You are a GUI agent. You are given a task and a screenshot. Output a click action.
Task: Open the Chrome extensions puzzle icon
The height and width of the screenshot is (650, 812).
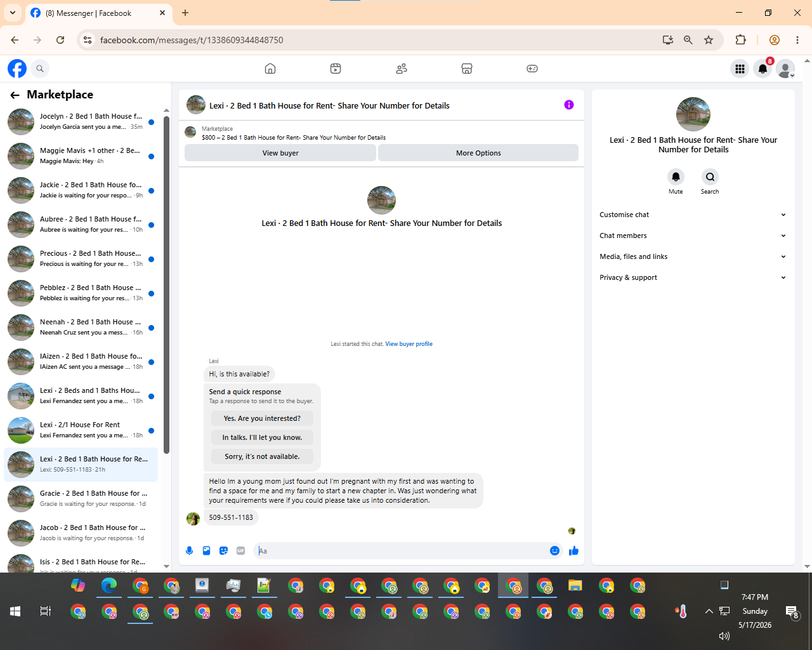(x=740, y=40)
